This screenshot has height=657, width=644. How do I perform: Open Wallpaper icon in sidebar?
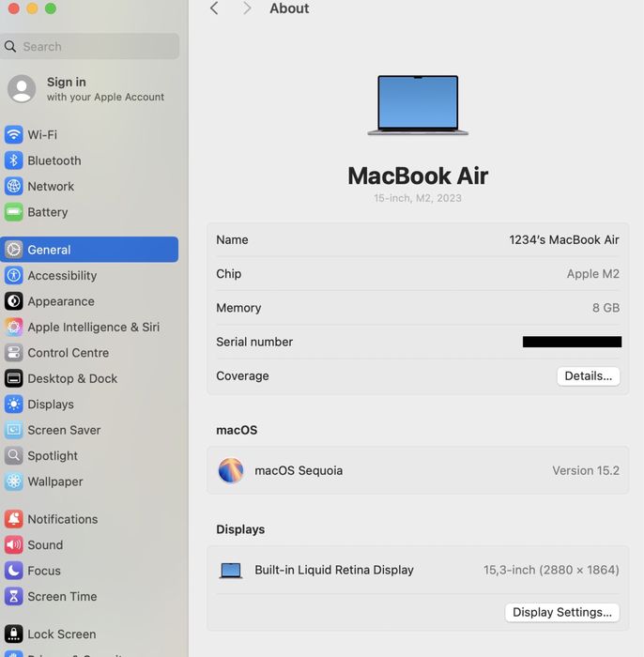pos(13,481)
